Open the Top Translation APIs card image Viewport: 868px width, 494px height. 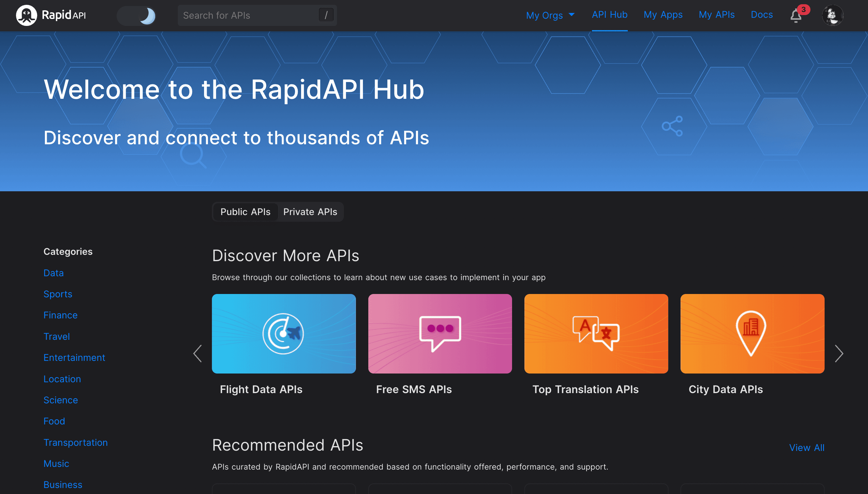click(x=596, y=333)
